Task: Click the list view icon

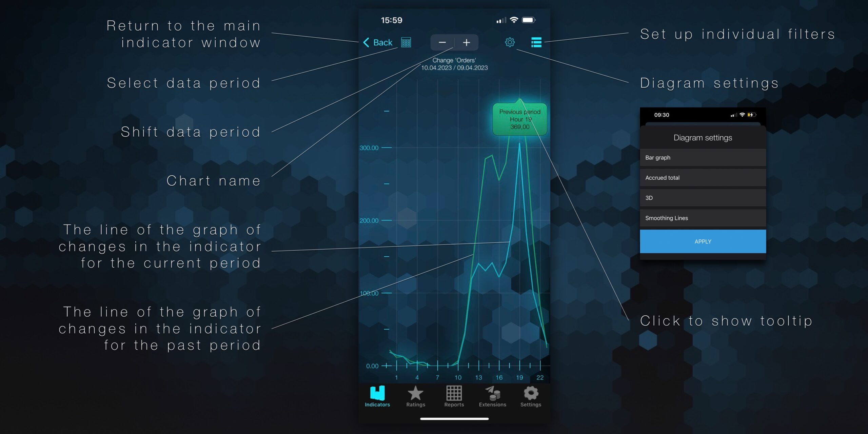Action: point(534,42)
